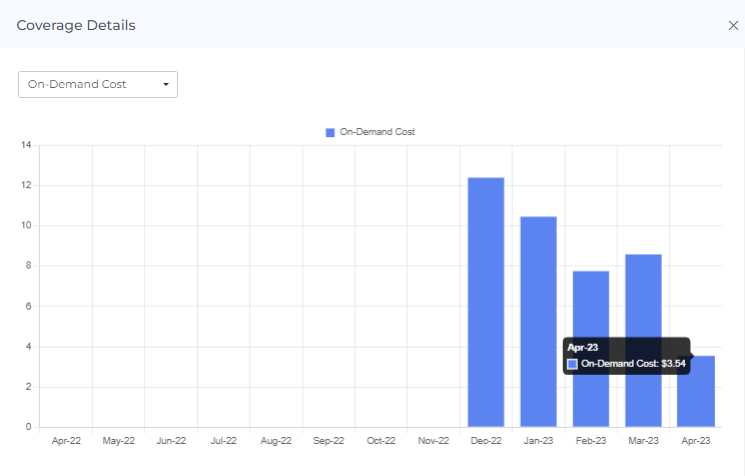Click the Coverage Details title
The width and height of the screenshot is (745, 476).
coord(76,25)
